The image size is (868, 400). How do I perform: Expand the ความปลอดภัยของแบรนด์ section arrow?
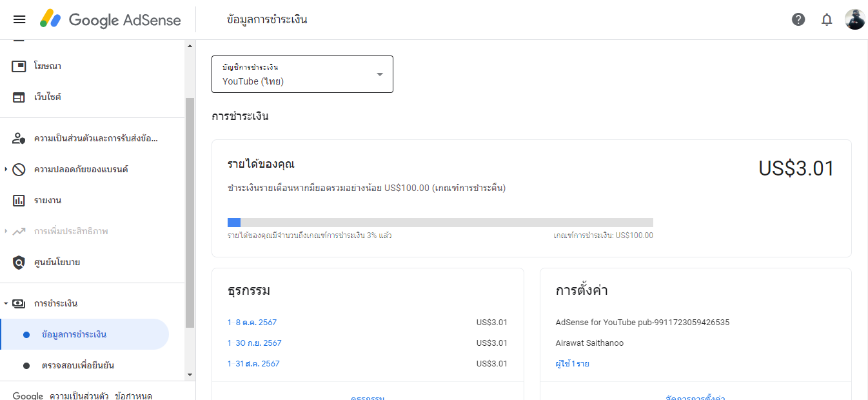point(6,169)
